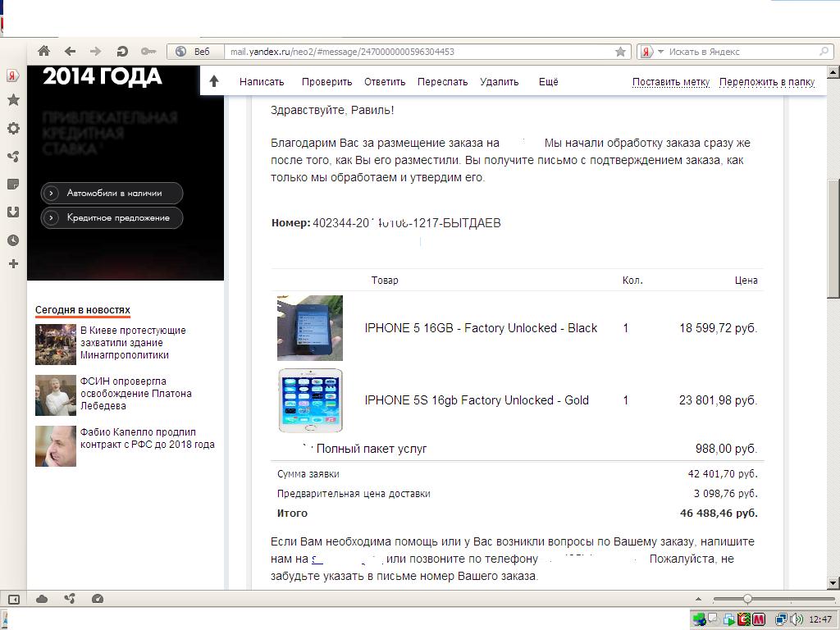Open Фабио Капелло contract news headline
This screenshot has width=840, height=630.
click(x=148, y=438)
